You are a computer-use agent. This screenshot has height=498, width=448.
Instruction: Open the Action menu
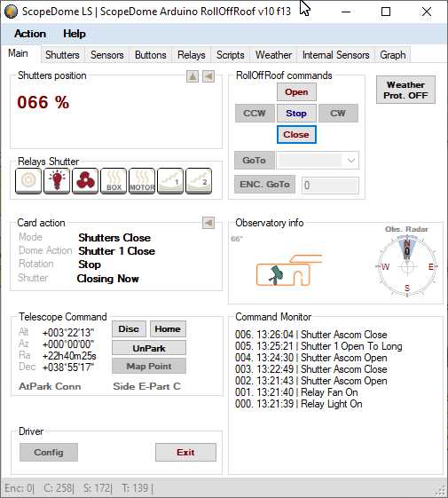[30, 34]
